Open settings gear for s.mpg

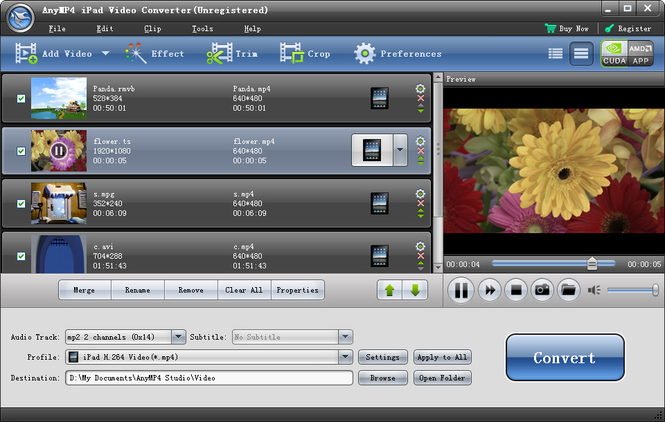[420, 193]
